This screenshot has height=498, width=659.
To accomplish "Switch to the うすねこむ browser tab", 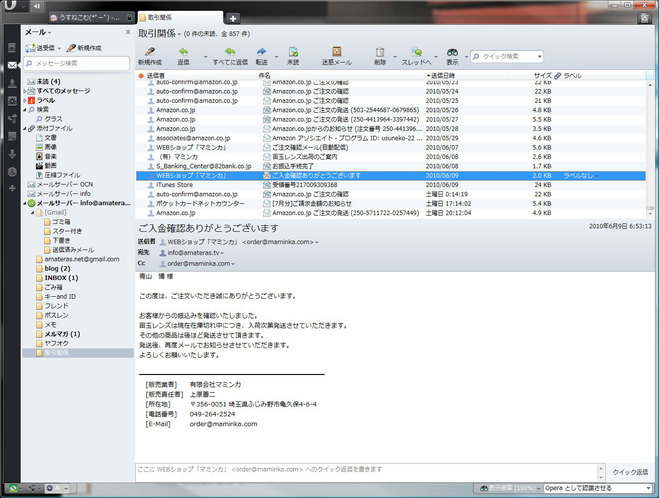I will point(90,17).
